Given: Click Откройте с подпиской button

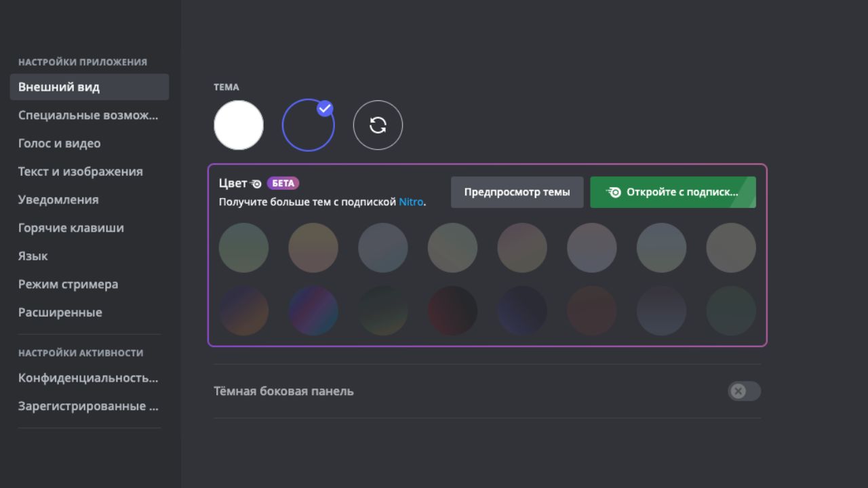Looking at the screenshot, I should (673, 192).
